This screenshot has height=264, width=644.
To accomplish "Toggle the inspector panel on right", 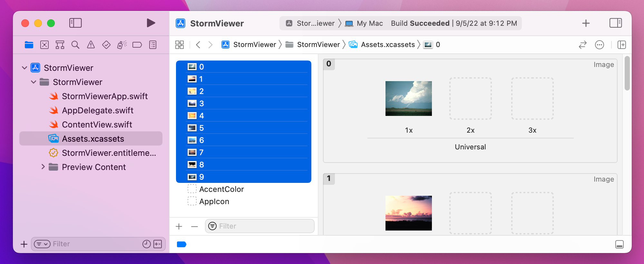I will [x=616, y=23].
